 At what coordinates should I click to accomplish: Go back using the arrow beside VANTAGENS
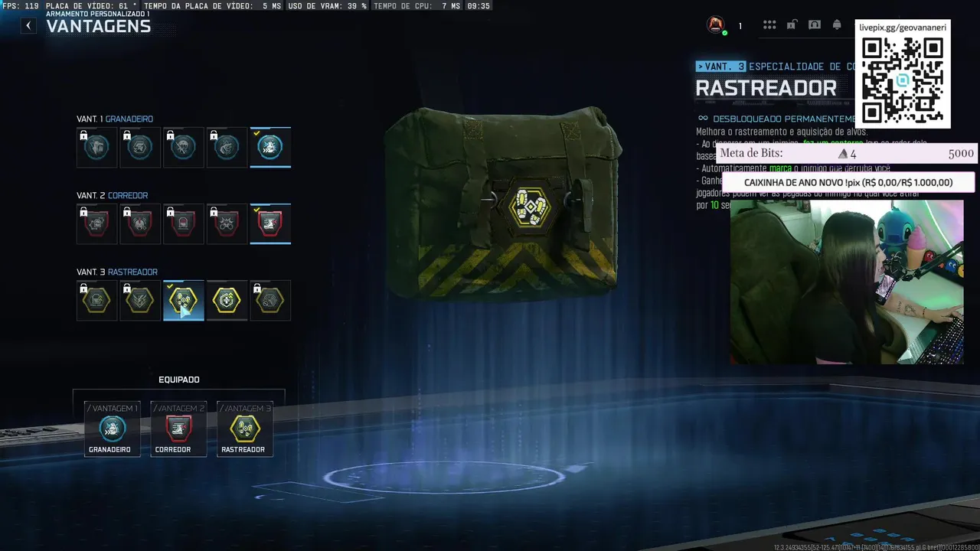click(x=28, y=26)
